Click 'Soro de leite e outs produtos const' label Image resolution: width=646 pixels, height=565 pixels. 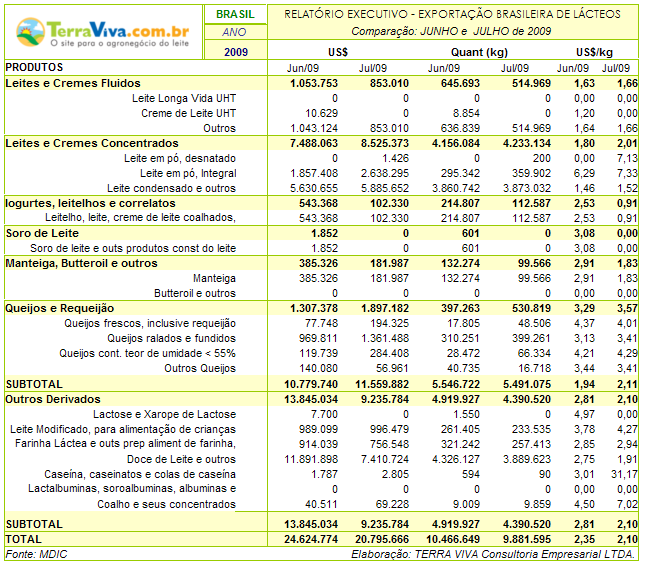(133, 249)
